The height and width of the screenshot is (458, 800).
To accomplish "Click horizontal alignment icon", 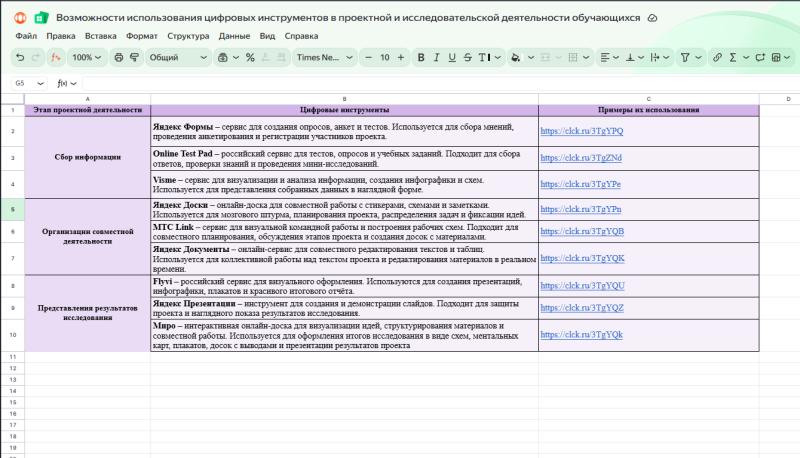I will tap(605, 58).
